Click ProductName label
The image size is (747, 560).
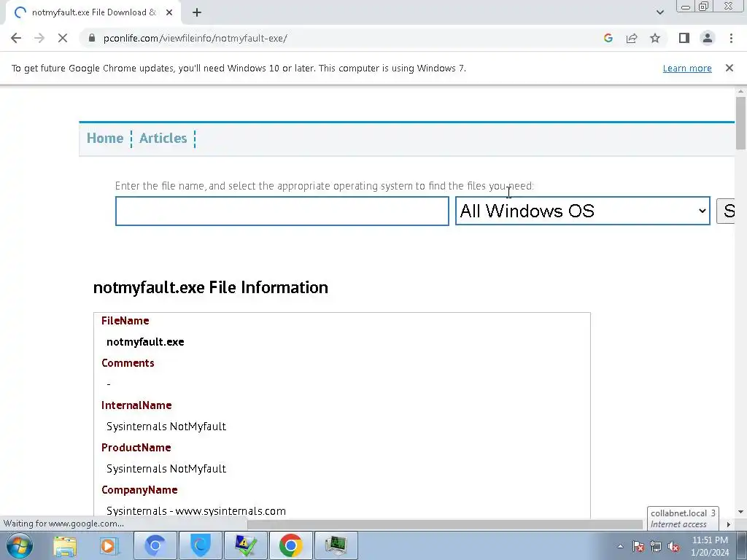point(136,448)
